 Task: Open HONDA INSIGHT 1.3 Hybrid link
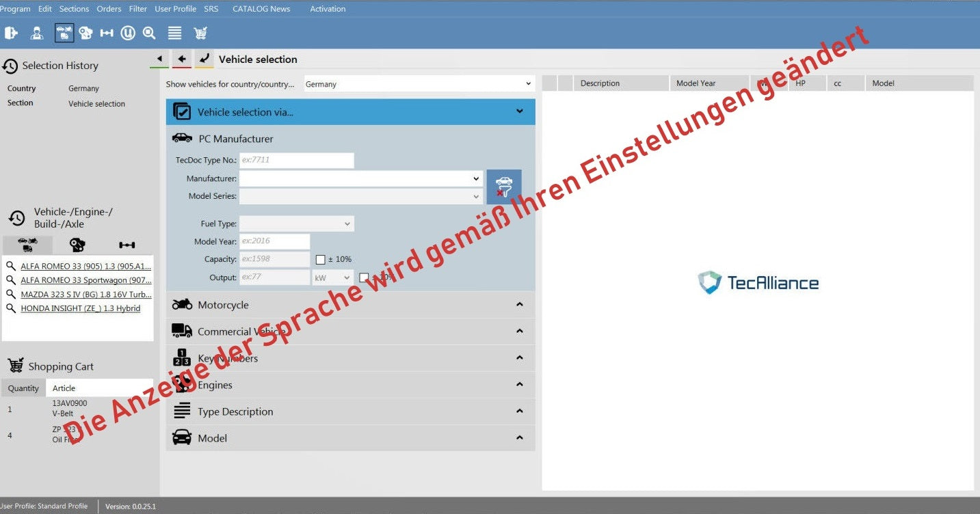(x=81, y=308)
